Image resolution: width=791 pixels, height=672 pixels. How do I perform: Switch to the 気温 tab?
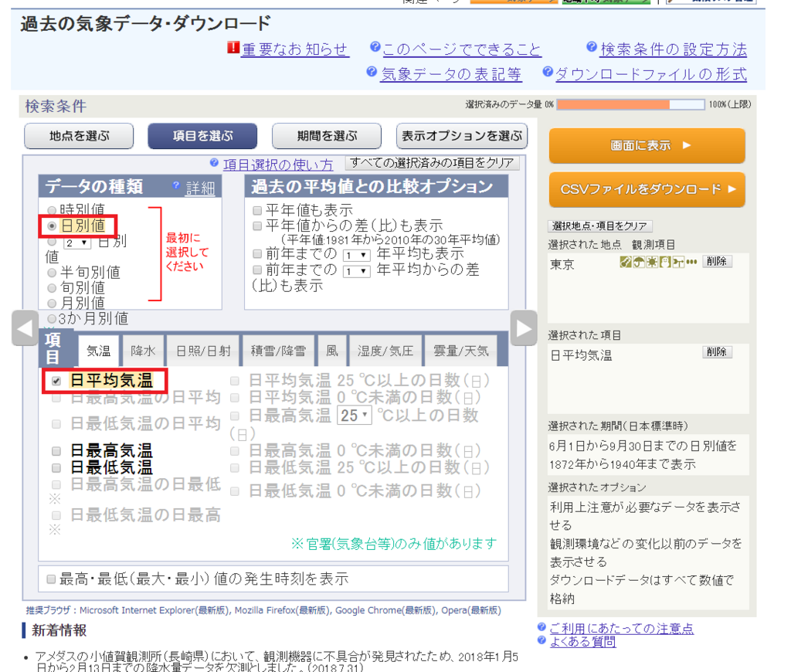pos(99,351)
